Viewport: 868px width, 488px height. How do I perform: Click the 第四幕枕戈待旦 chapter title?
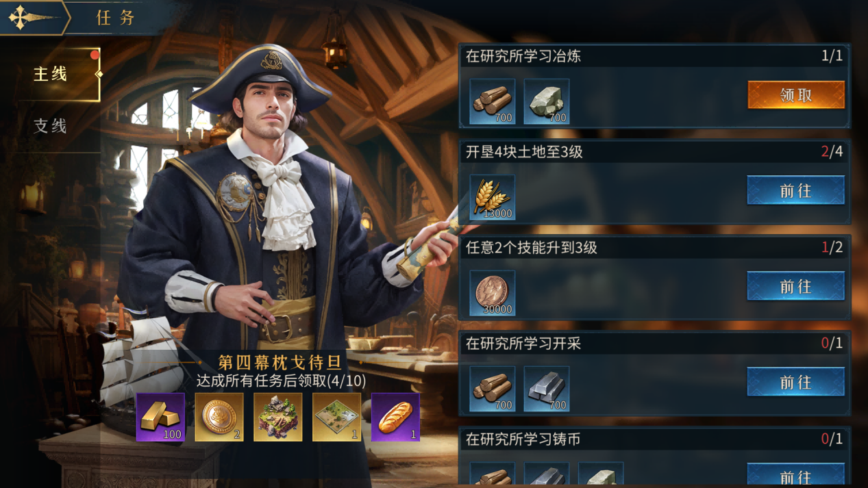click(x=280, y=362)
